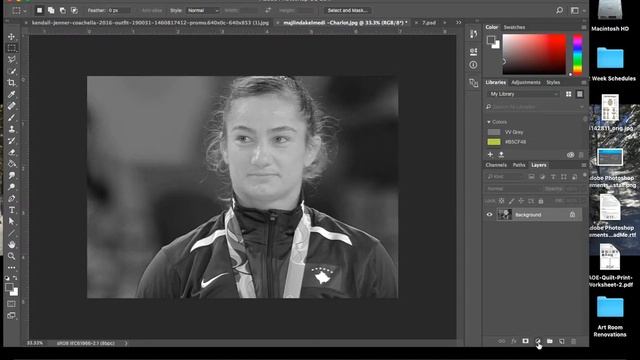Select the Eraser tool
Viewport: 640px width, 360px height.
(x=11, y=152)
